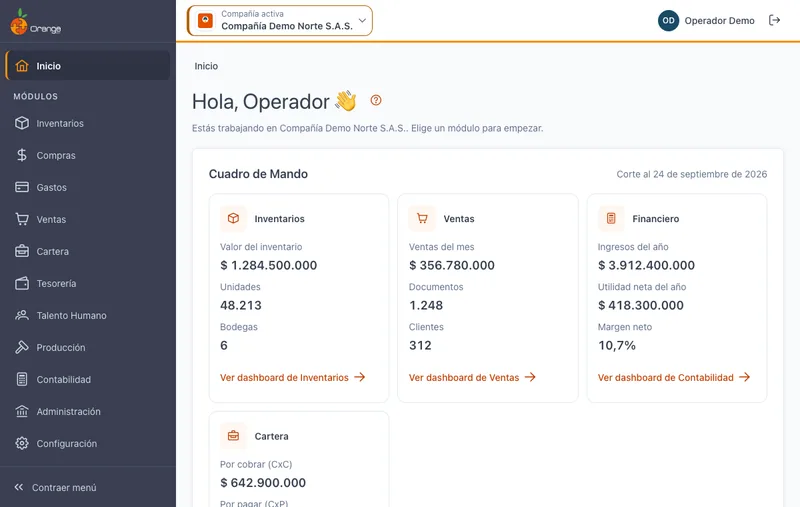This screenshot has height=507, width=800.
Task: Open the Administración module
Action: [88, 411]
